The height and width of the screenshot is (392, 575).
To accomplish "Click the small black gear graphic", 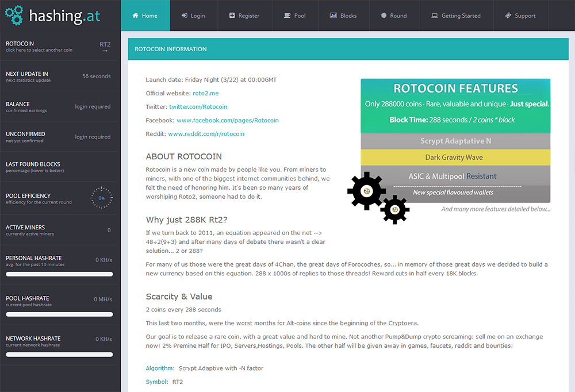I will tap(394, 210).
